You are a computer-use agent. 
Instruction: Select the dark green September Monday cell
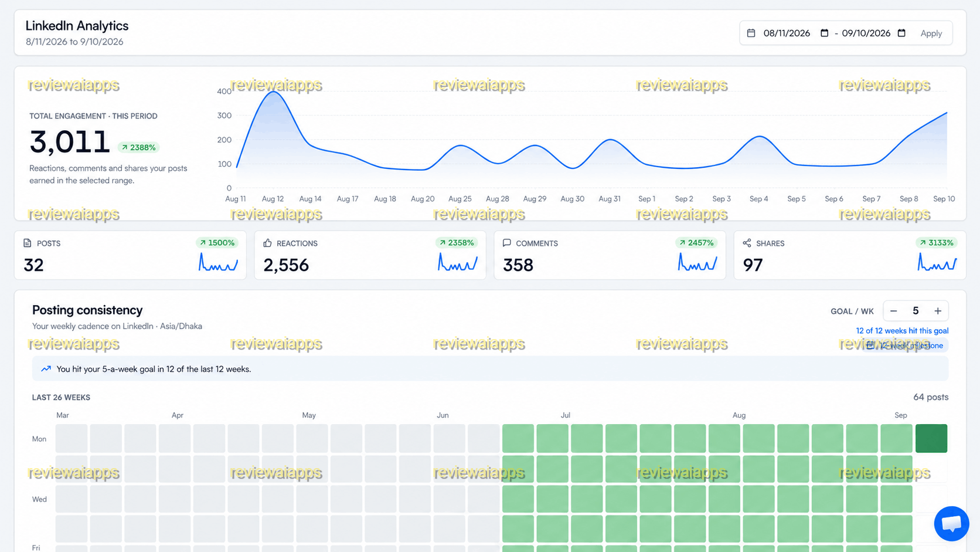(x=931, y=438)
